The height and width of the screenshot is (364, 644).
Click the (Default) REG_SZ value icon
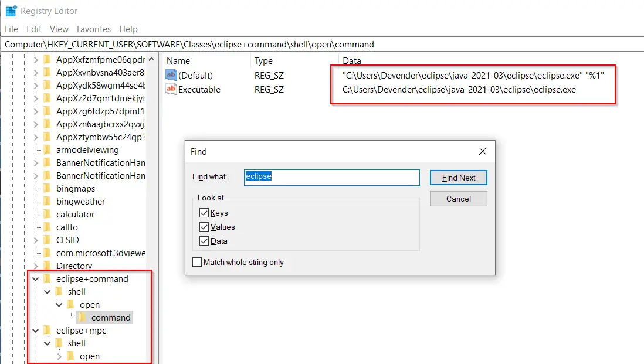[171, 75]
